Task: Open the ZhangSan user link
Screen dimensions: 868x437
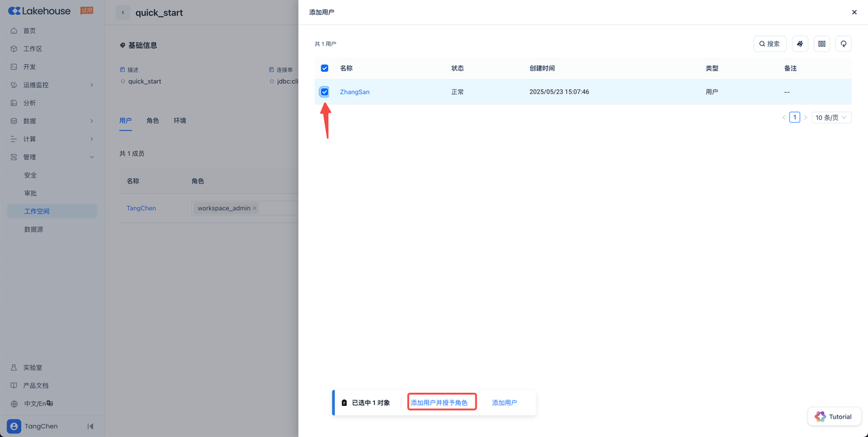Action: coord(355,92)
